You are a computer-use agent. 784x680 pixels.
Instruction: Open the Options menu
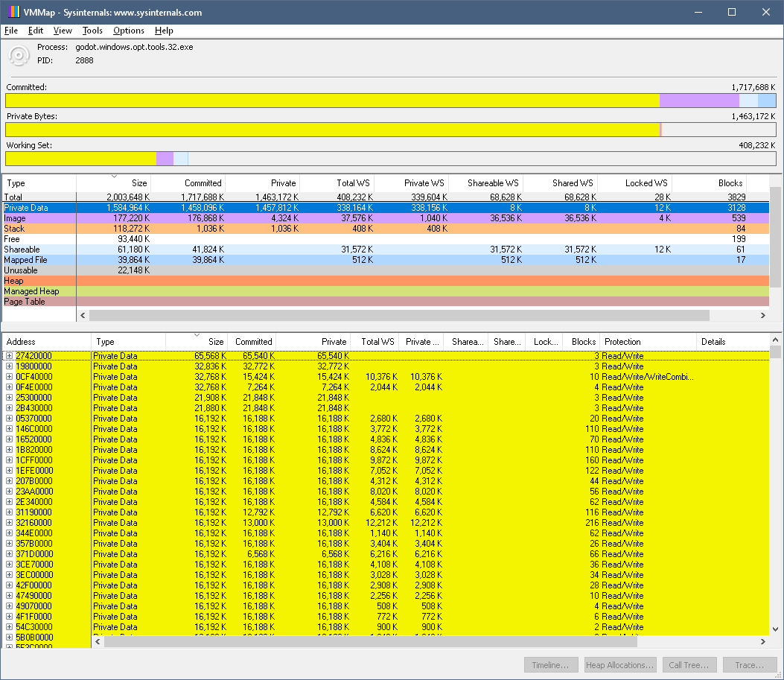[128, 31]
